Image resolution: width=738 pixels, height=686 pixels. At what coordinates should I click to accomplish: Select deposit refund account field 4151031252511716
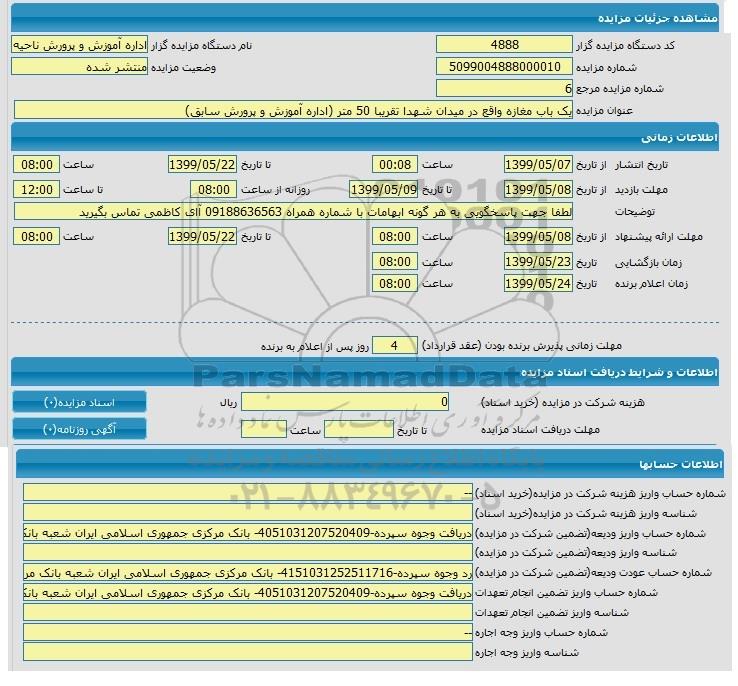[x=248, y=573]
